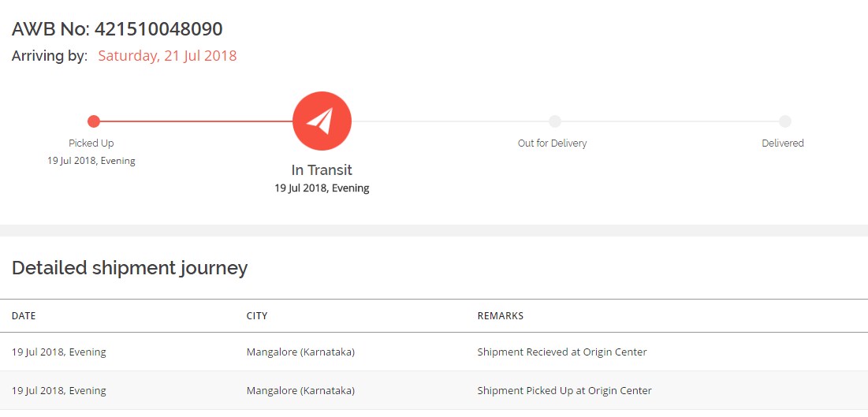Click the date under Picked Up
Screen dimensions: 868x417
point(91,161)
